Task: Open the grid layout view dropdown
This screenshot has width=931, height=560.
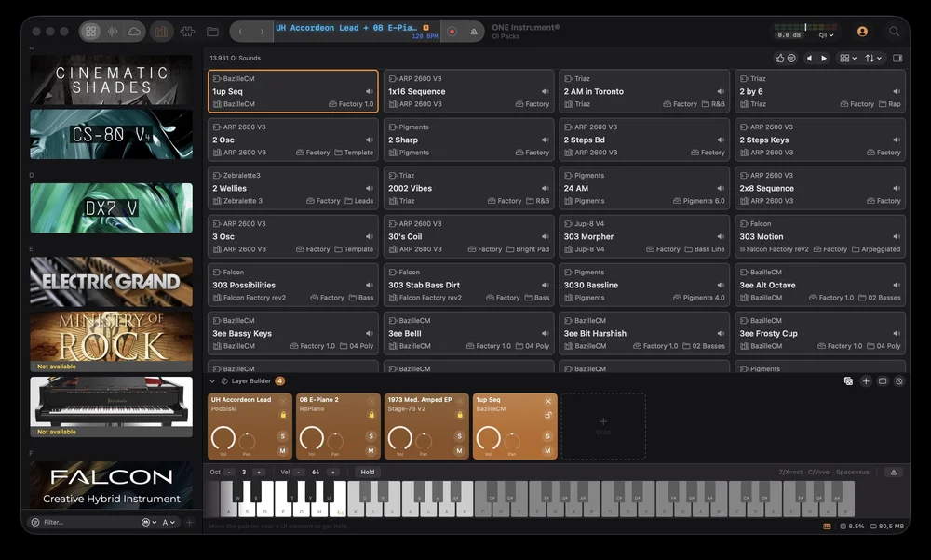Action: pyautogui.click(x=848, y=58)
